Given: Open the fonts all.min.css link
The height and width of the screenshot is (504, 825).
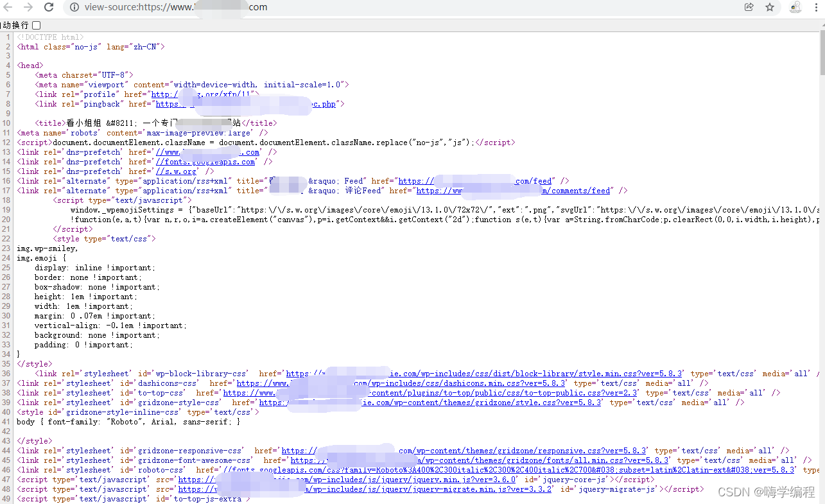Looking at the screenshot, I should 480,460.
